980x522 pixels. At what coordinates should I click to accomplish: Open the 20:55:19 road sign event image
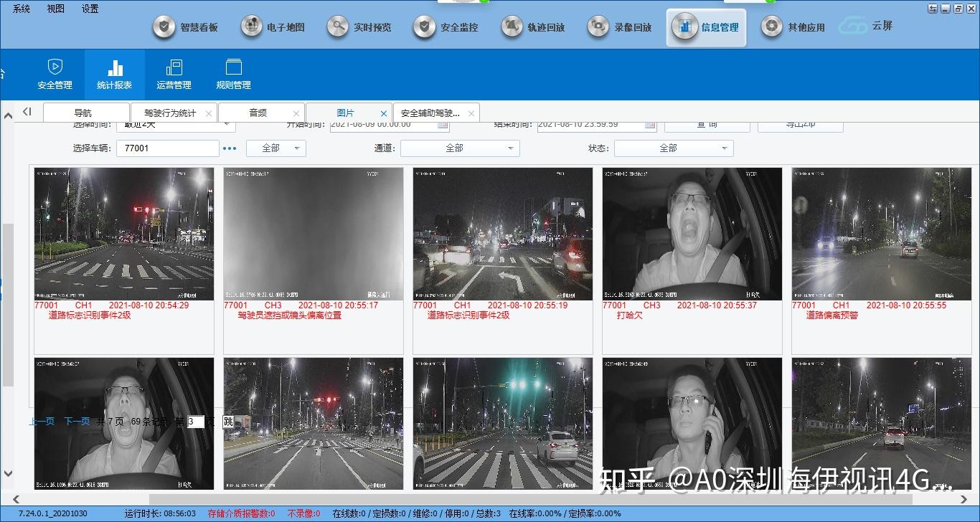pyautogui.click(x=503, y=234)
